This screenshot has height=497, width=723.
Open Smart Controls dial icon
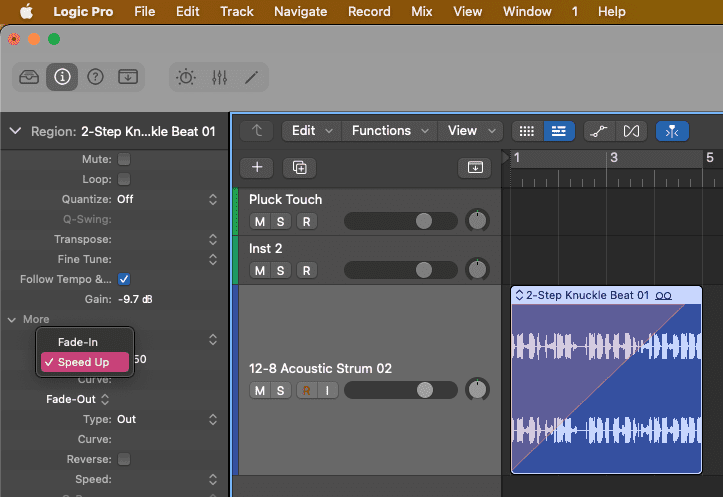click(186, 77)
